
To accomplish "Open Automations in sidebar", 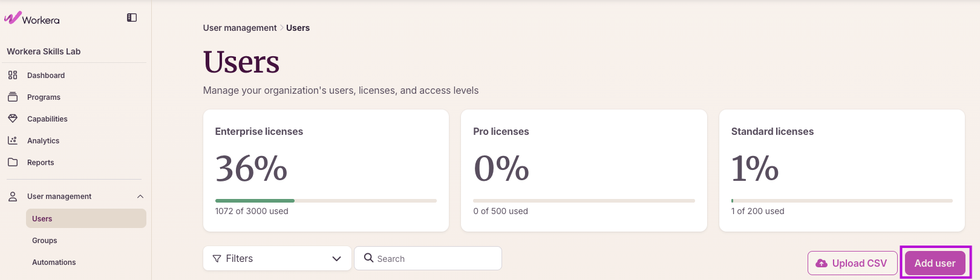I will [x=54, y=262].
